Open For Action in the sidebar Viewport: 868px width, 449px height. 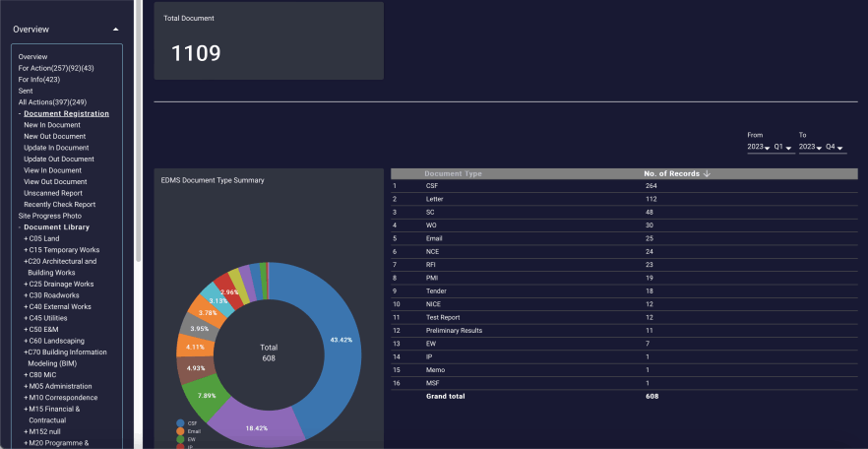55,68
